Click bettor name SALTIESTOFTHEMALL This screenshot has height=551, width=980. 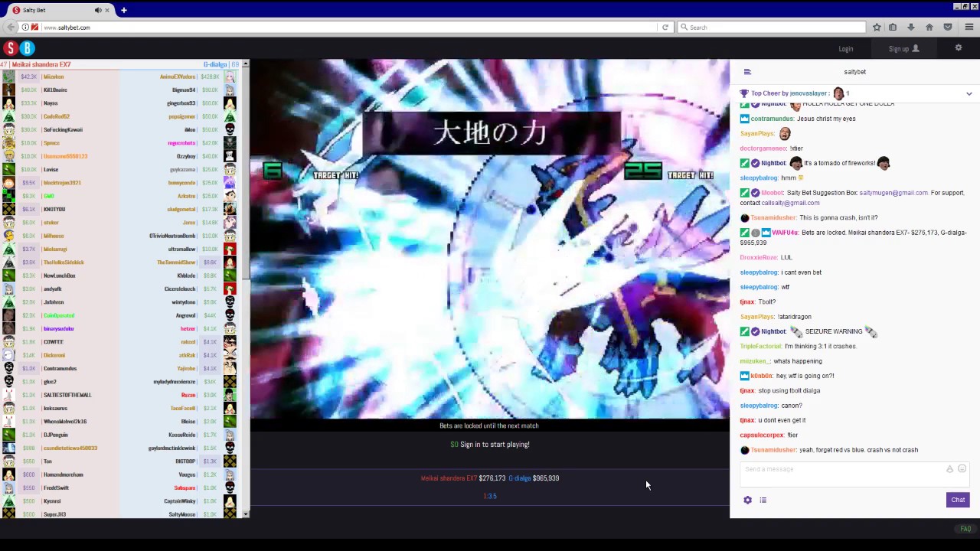[x=67, y=395]
